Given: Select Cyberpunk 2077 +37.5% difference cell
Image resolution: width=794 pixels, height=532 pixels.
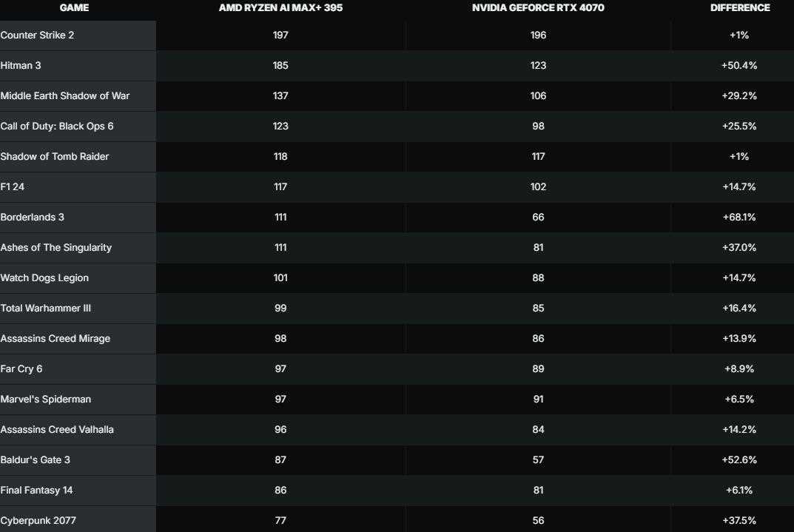Looking at the screenshot, I should 739,521.
